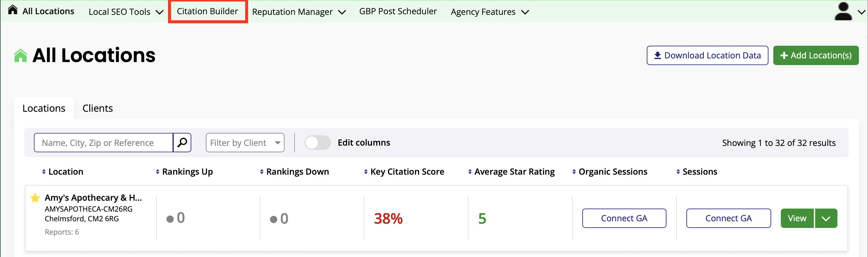Click the magnifying glass search icon
This screenshot has height=257, width=868.
coord(182,143)
